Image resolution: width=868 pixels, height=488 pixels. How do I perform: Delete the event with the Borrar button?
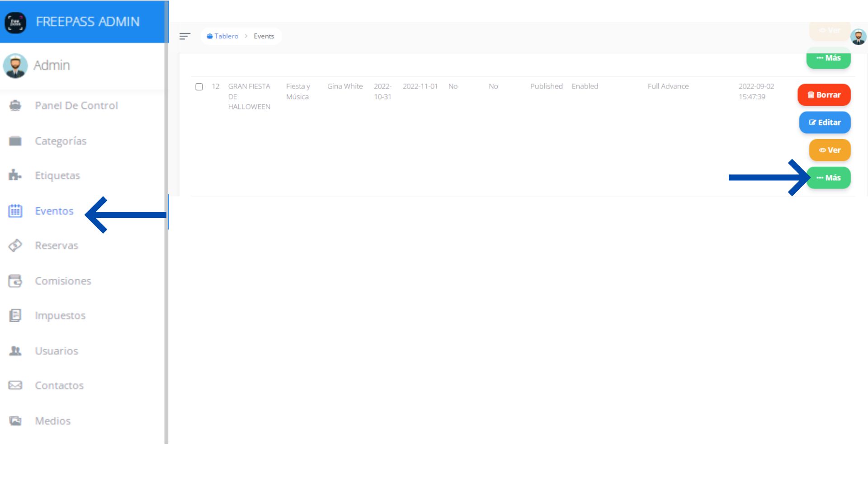(x=824, y=95)
